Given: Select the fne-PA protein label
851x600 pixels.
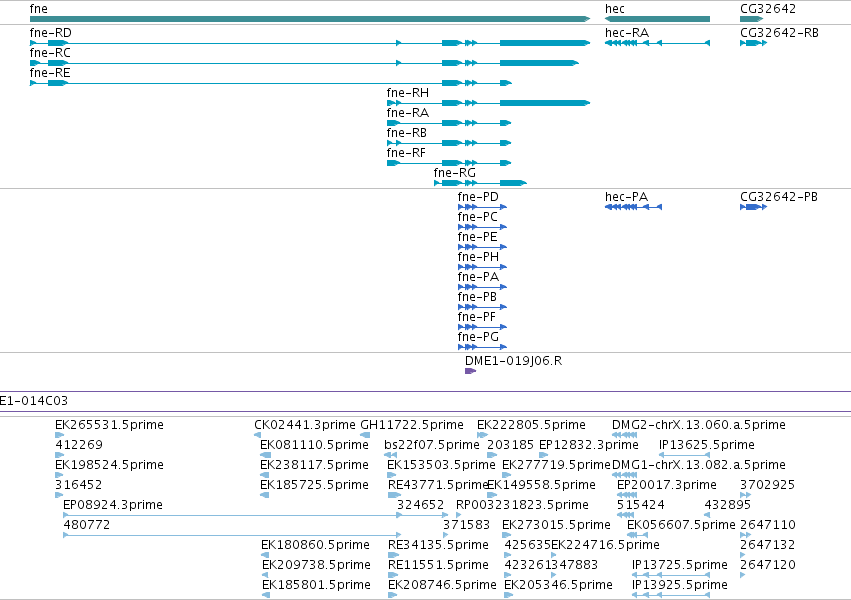Looking at the screenshot, I should (478, 277).
